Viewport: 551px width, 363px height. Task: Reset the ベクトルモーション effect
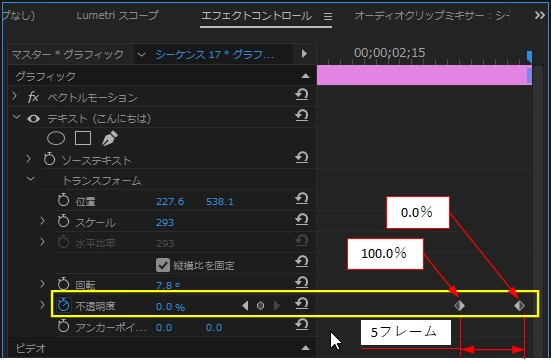pyautogui.click(x=302, y=94)
